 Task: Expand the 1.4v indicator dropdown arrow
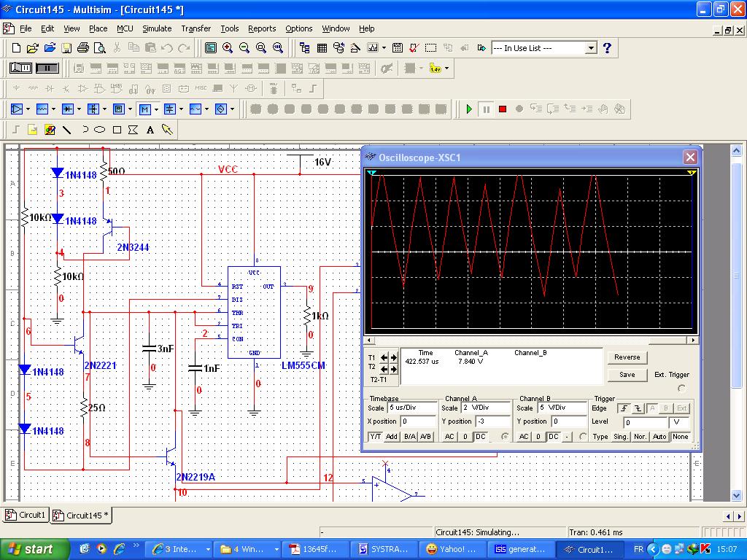pyautogui.click(x=446, y=69)
